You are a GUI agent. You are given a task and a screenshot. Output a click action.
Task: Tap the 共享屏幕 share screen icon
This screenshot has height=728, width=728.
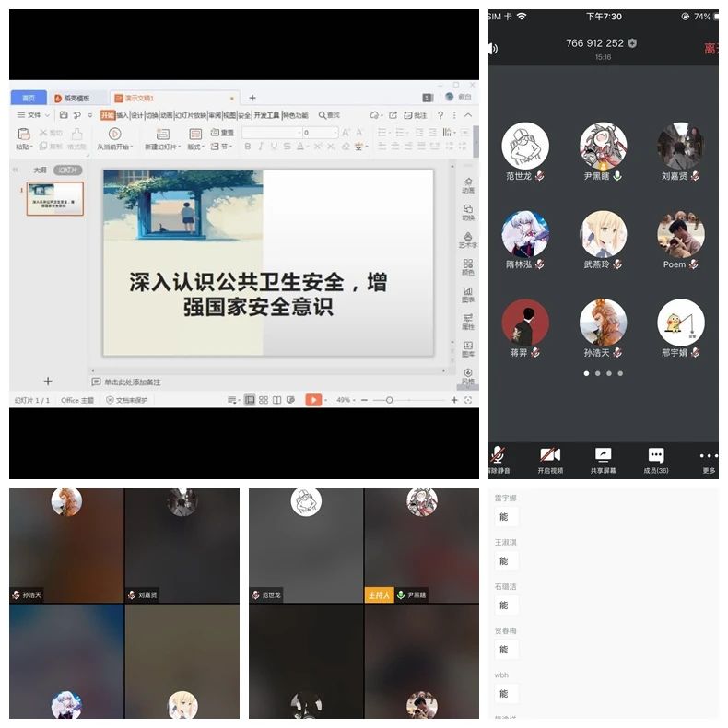pos(603,459)
